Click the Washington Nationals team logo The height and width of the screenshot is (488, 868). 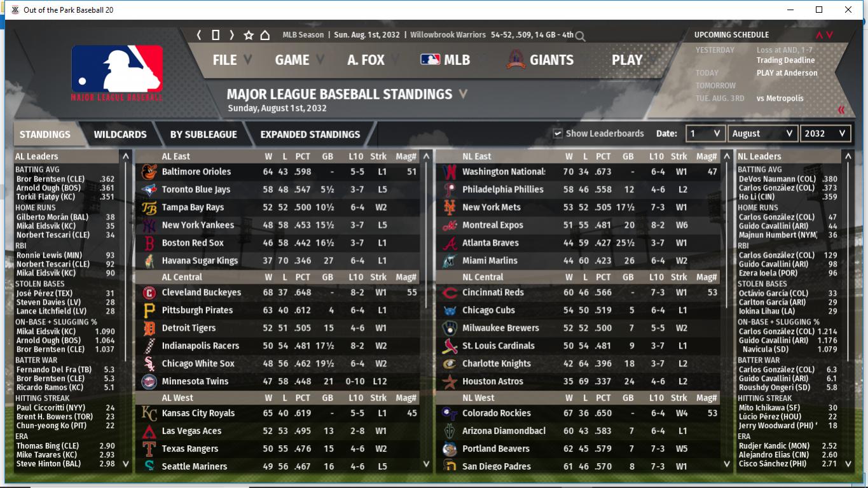[450, 172]
